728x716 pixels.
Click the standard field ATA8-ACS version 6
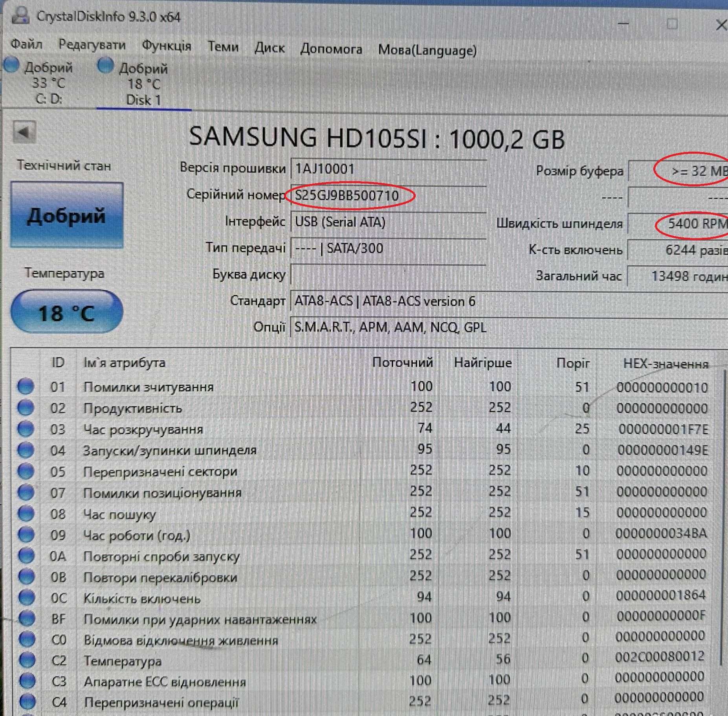click(x=509, y=301)
